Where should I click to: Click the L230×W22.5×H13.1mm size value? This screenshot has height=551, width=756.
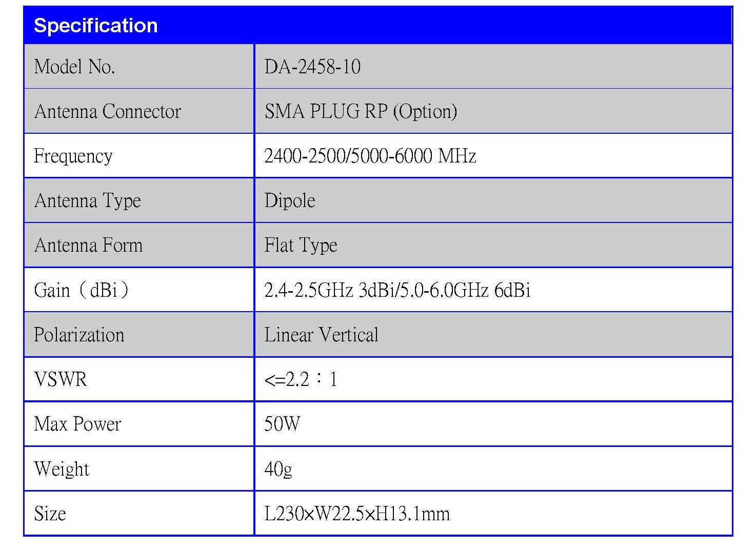coord(357,514)
